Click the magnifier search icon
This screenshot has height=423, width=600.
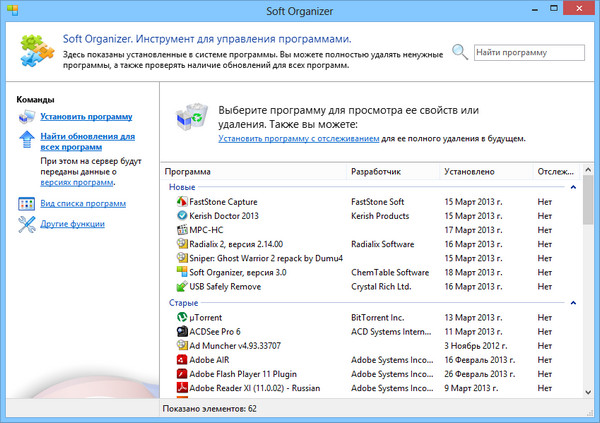click(459, 52)
